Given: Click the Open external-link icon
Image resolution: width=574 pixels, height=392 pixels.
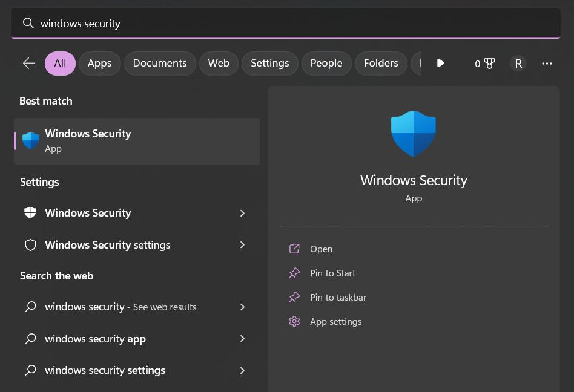Looking at the screenshot, I should tap(294, 249).
